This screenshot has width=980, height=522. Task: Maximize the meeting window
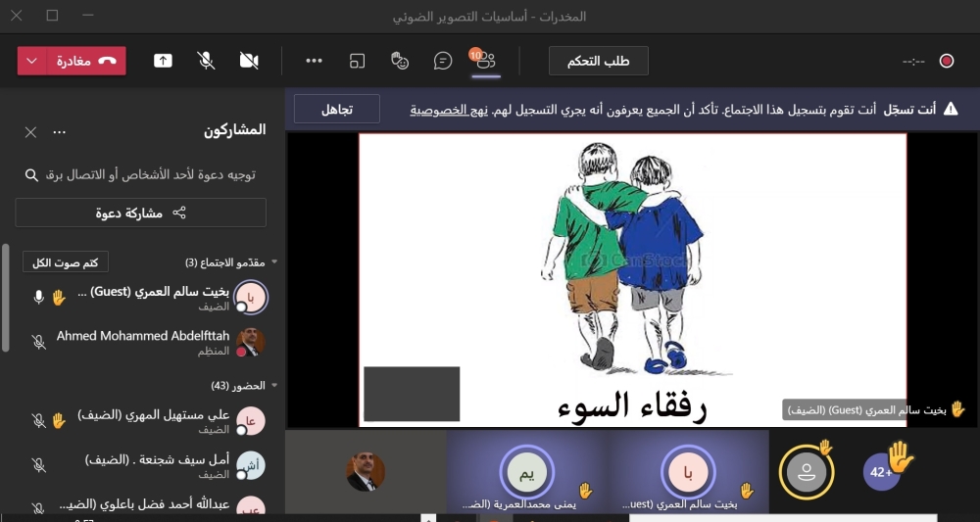point(53,15)
